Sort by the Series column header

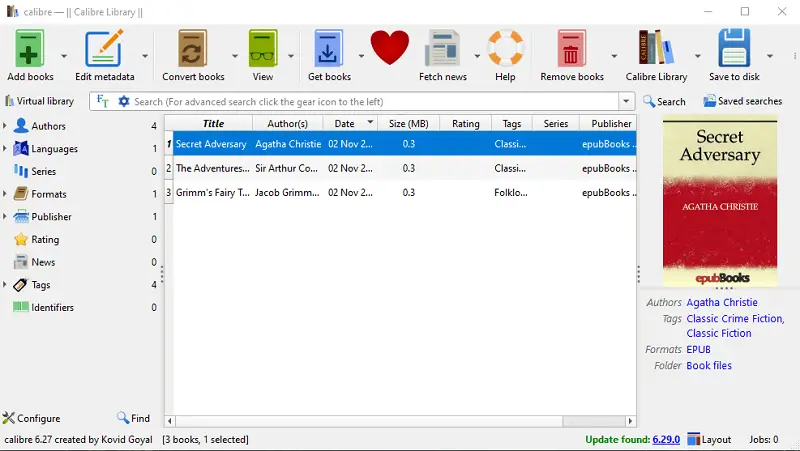[x=556, y=123]
